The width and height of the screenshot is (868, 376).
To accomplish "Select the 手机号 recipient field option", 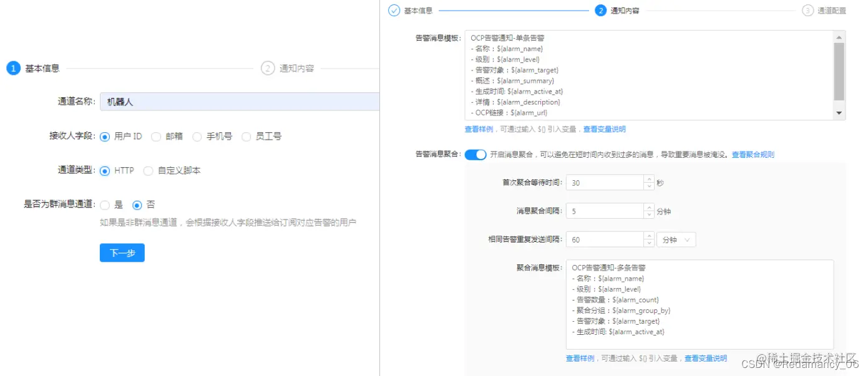I will [x=197, y=136].
